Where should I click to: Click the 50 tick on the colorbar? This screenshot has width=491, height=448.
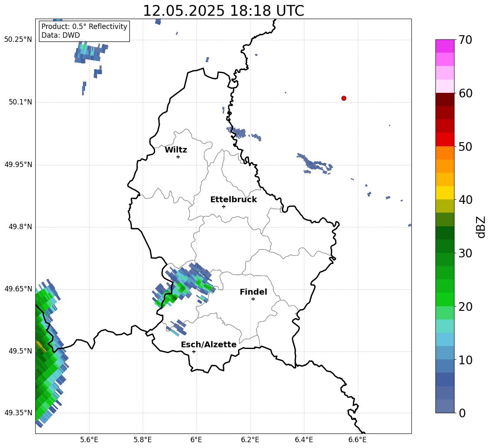(465, 147)
